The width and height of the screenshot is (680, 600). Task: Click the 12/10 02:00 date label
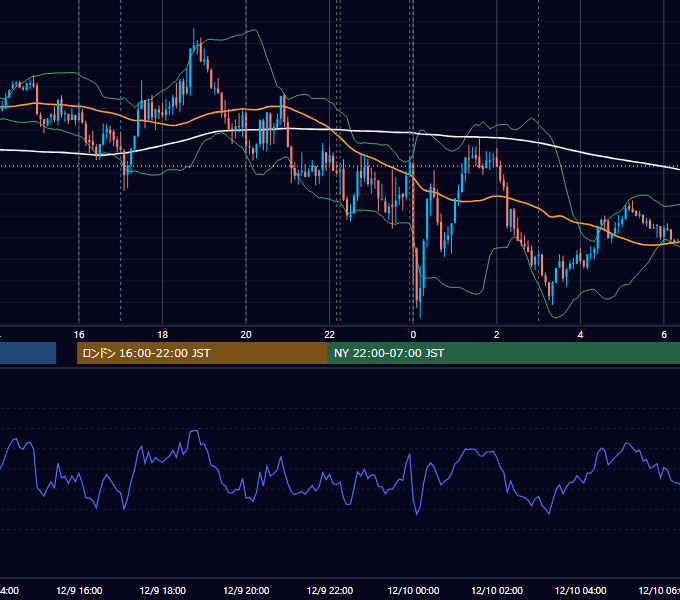497,590
